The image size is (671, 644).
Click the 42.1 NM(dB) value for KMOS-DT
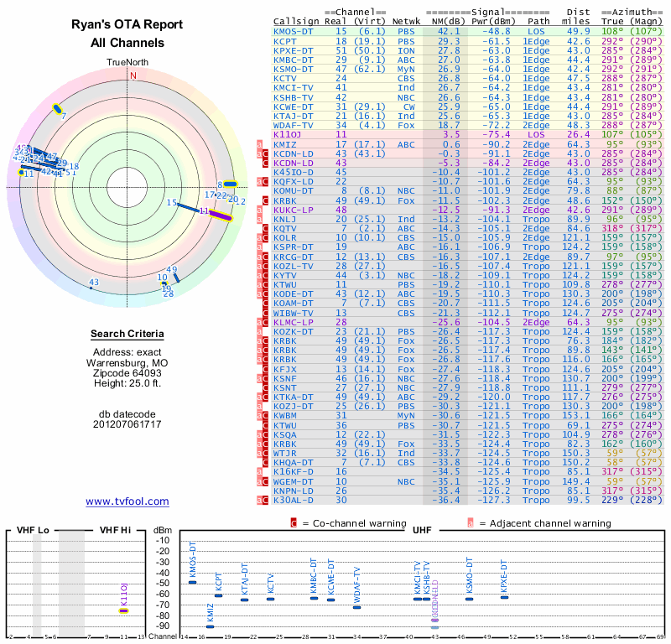(x=449, y=31)
